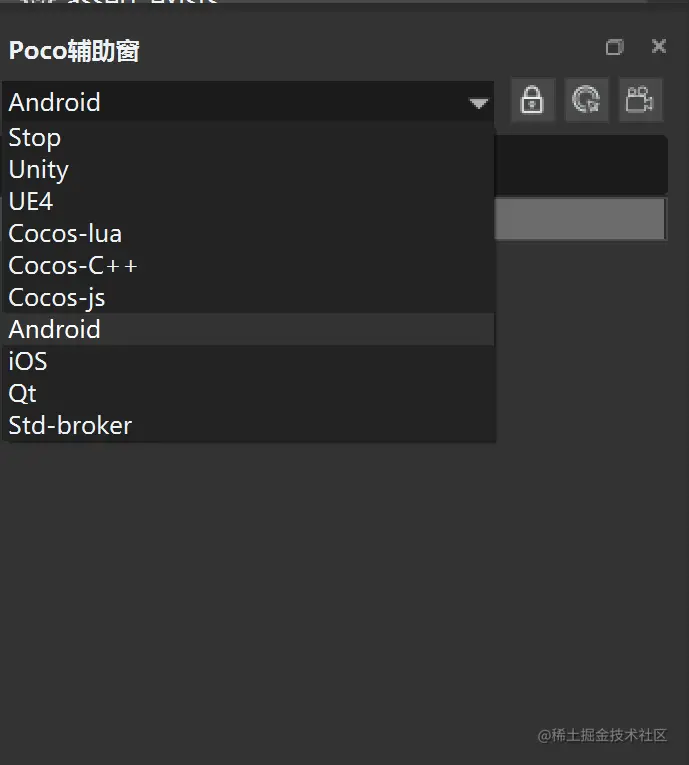Image resolution: width=689 pixels, height=765 pixels.
Task: Click the inspector refresh-with-cursor icon
Action: coord(586,101)
